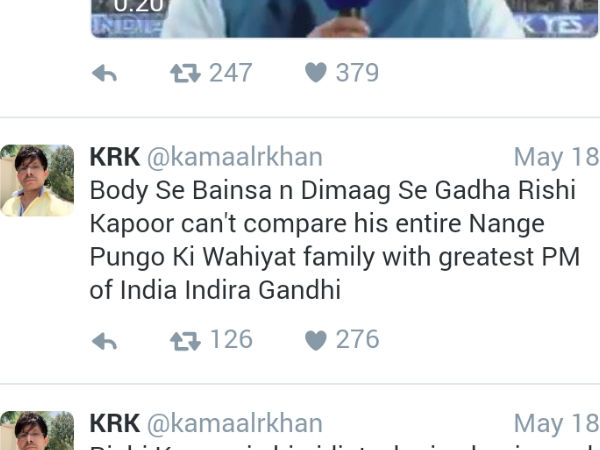
Task: Open KRK name on the bottom tweet
Action: [x=115, y=424]
